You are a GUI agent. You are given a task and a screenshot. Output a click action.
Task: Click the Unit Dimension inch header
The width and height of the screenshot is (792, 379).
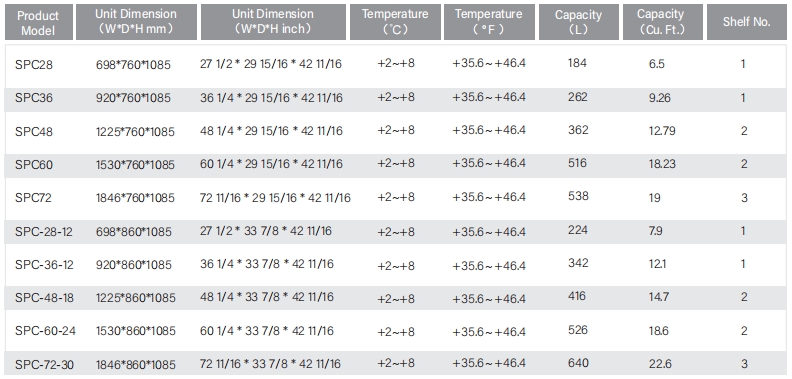coord(273,22)
